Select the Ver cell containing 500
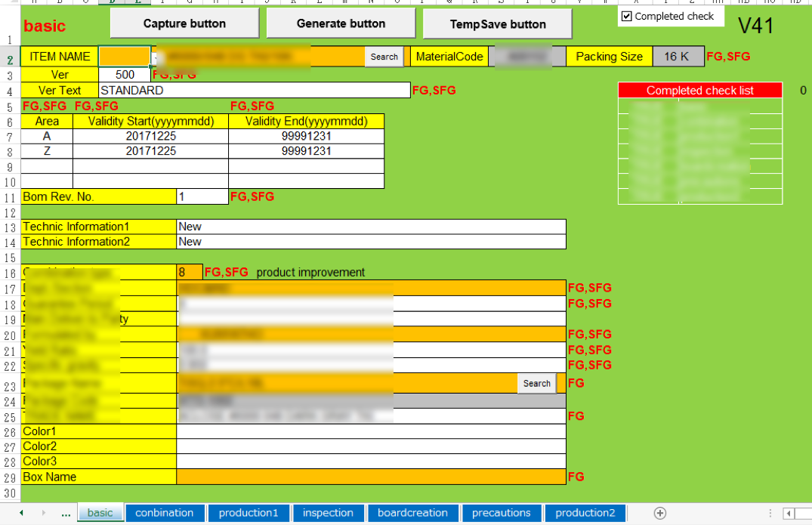This screenshot has width=812, height=525. 125,75
